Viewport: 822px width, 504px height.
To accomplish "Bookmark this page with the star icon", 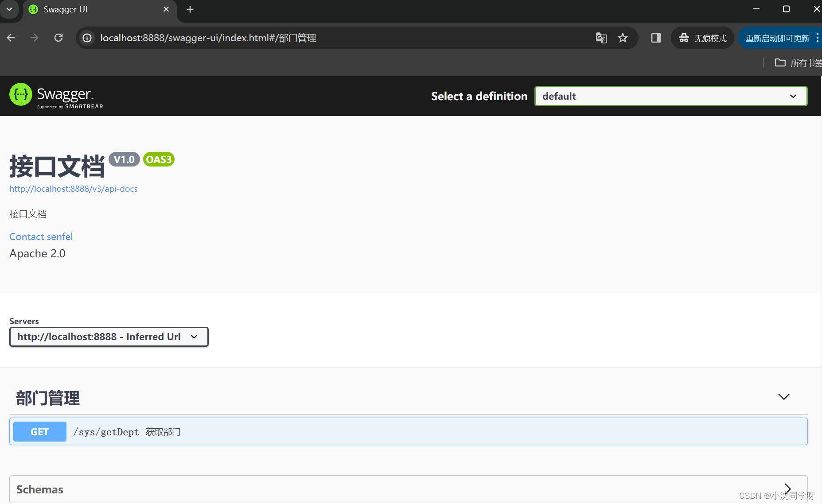I will [x=623, y=38].
